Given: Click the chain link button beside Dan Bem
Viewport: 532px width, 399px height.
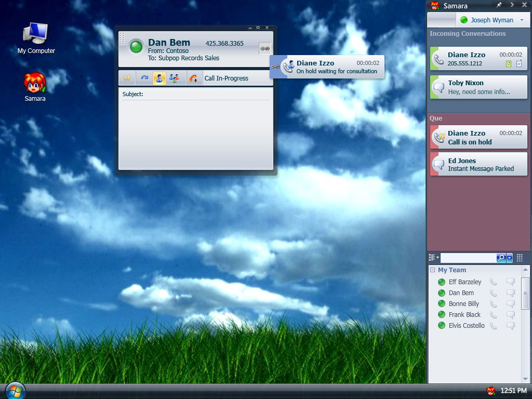Looking at the screenshot, I should [x=264, y=48].
